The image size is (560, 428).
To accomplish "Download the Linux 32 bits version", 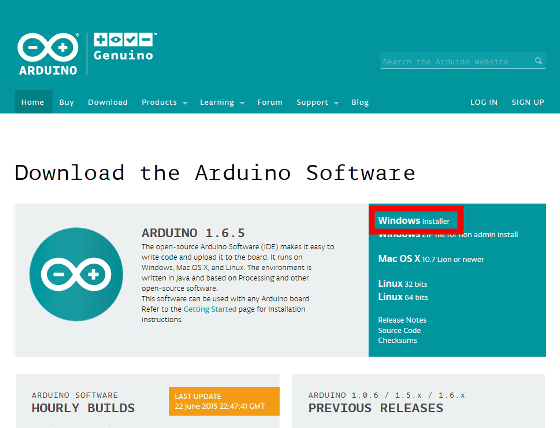I will click(403, 284).
